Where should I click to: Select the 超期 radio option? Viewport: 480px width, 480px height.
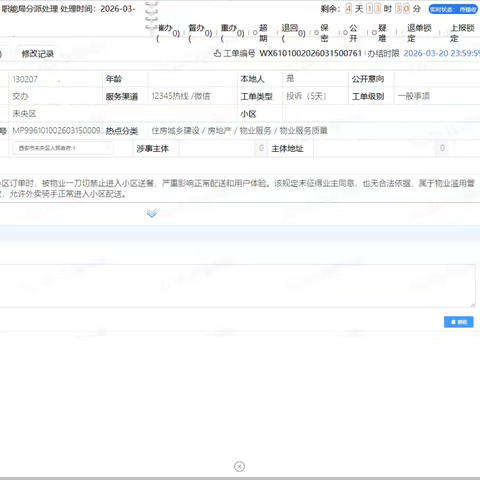pos(255,33)
